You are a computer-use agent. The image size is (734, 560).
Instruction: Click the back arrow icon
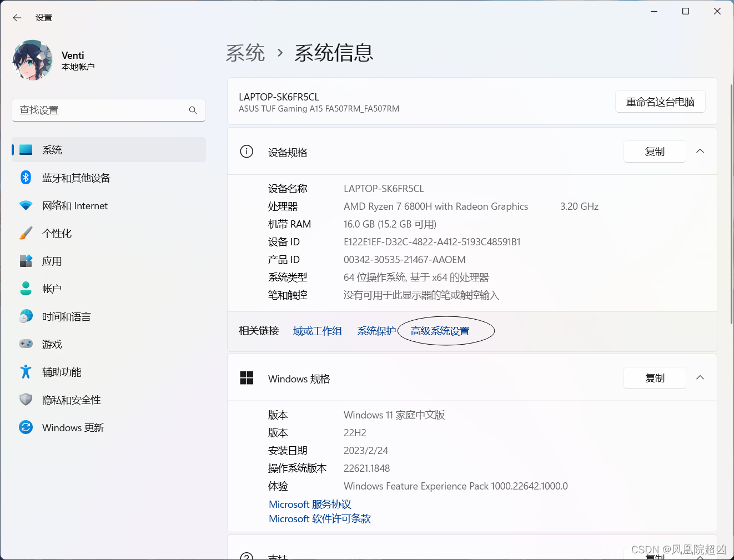pyautogui.click(x=17, y=18)
